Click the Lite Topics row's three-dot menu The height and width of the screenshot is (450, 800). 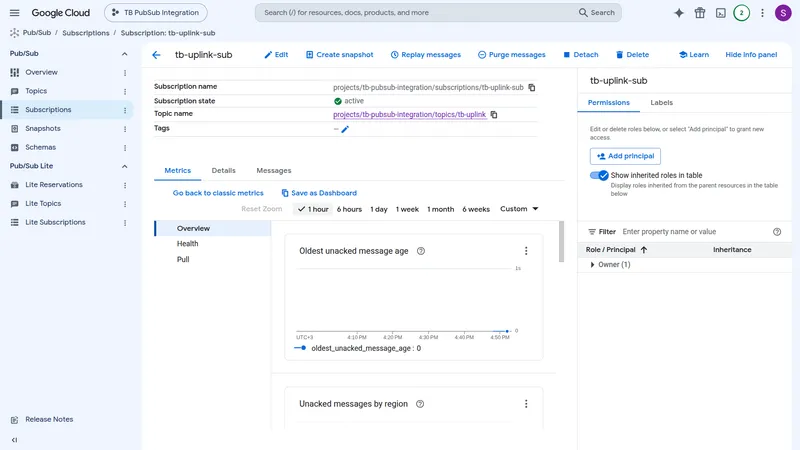point(125,204)
